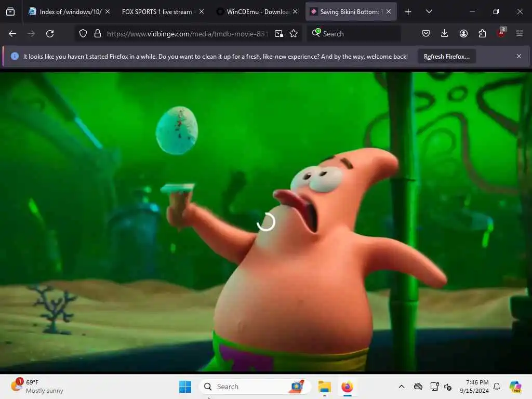
Task: Launch Copilot preview from the taskbar
Action: (515, 387)
